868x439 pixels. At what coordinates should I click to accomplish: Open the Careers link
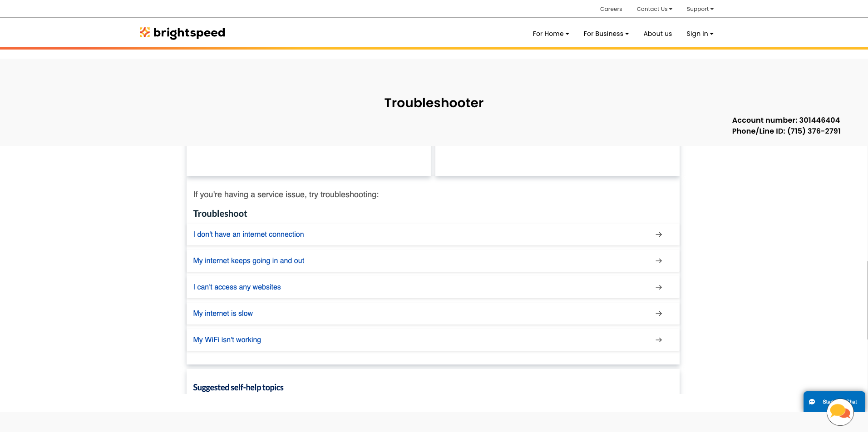pyautogui.click(x=611, y=9)
